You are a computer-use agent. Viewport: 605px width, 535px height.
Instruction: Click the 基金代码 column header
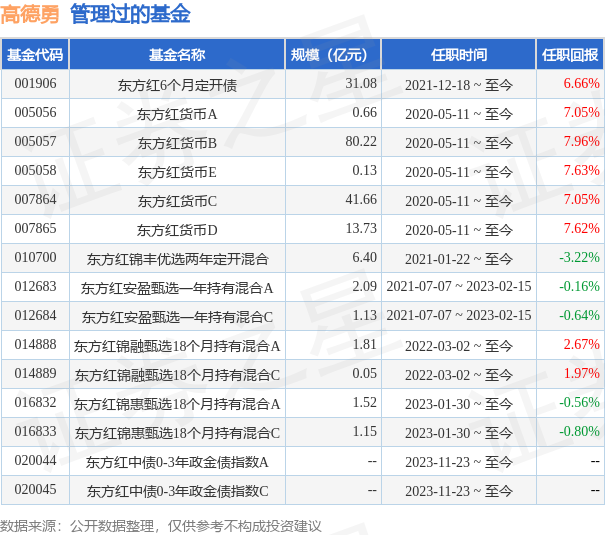tap(35, 55)
